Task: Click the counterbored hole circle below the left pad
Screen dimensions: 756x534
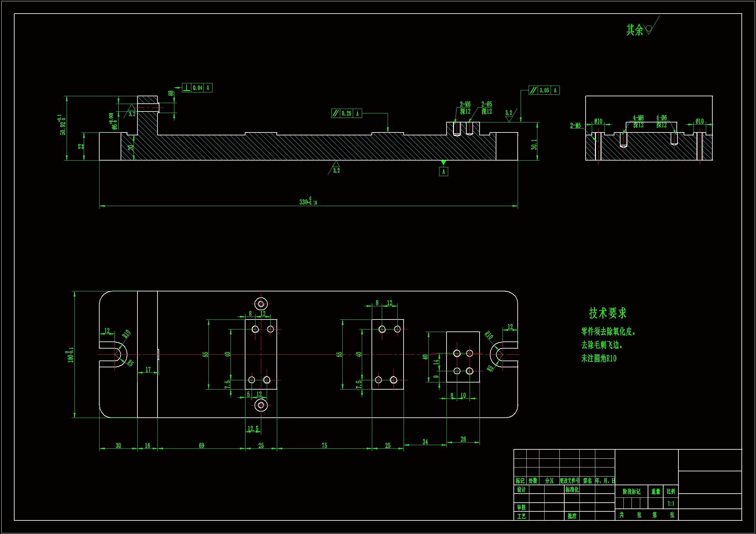Action: click(261, 405)
